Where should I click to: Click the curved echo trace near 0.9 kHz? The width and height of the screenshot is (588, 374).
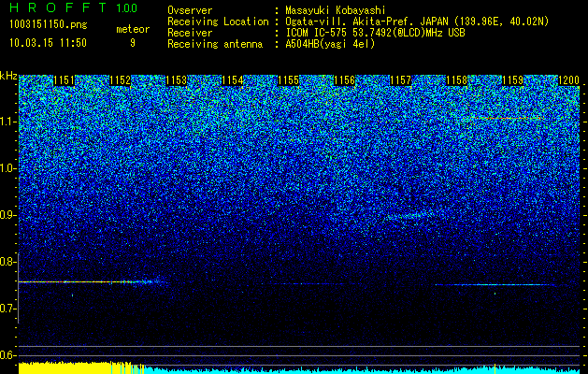click(x=409, y=215)
